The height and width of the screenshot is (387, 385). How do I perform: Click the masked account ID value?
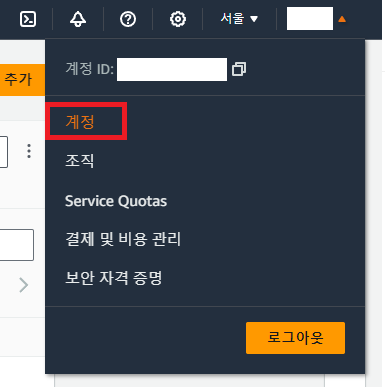172,69
